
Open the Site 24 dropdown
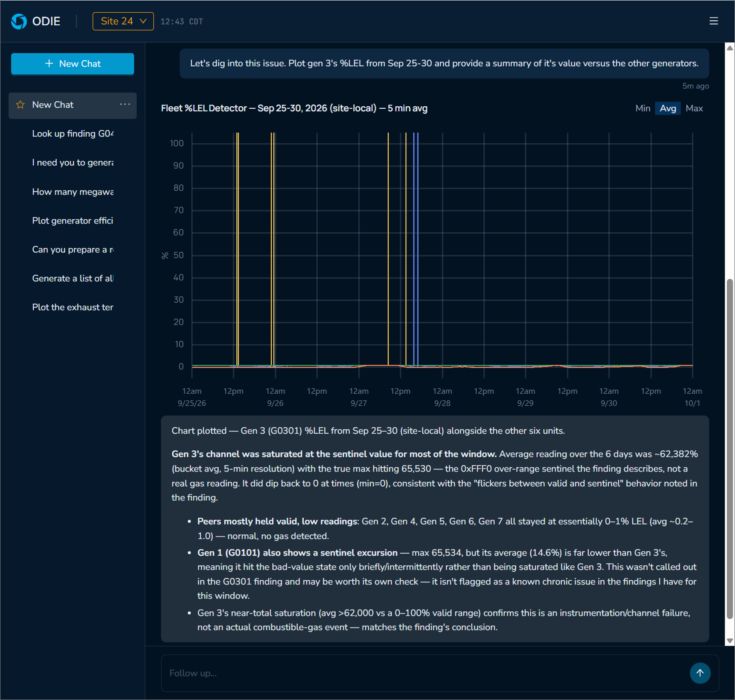click(123, 21)
